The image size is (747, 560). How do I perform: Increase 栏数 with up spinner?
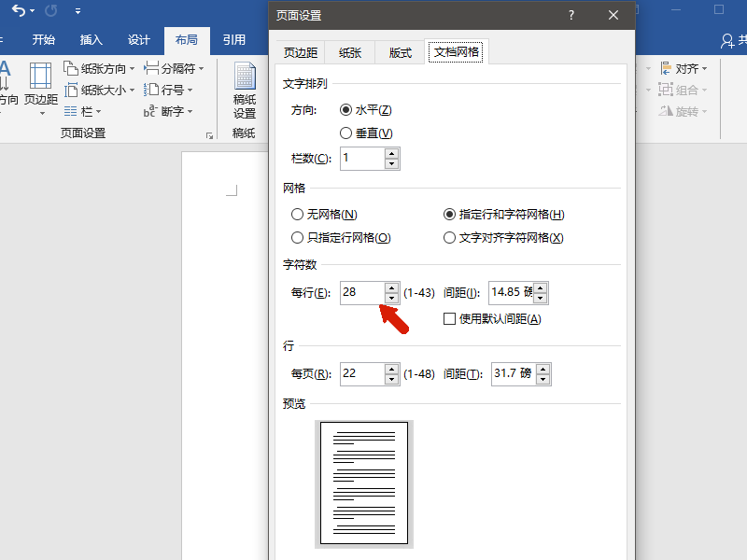click(391, 153)
